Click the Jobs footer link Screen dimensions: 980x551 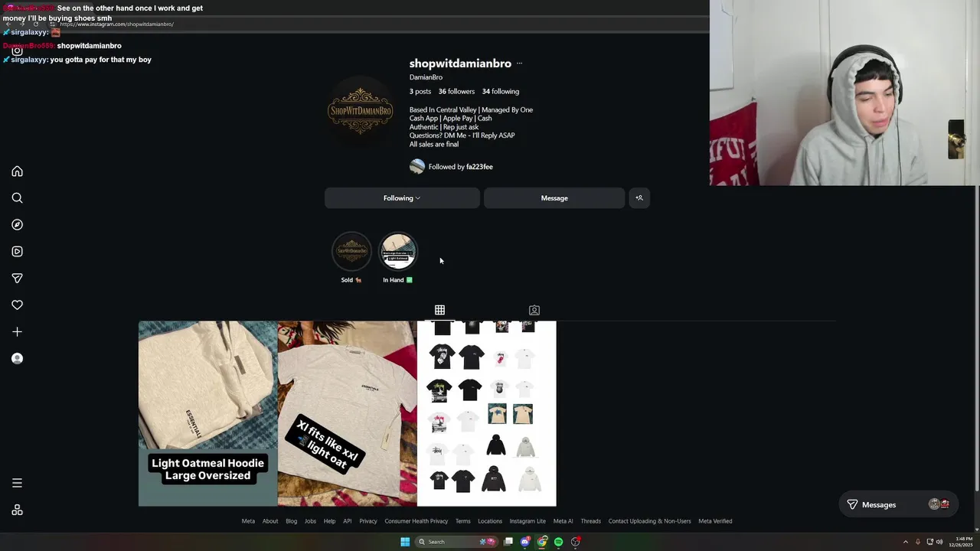coord(310,521)
